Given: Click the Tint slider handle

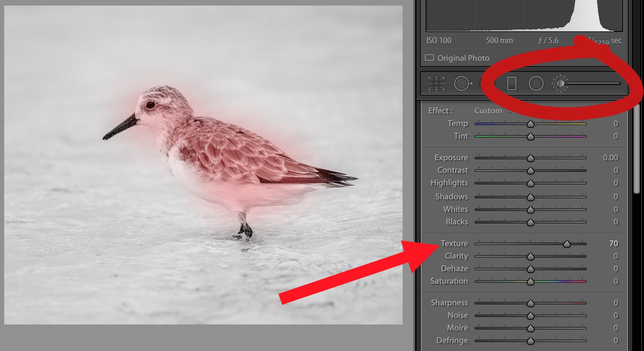Looking at the screenshot, I should (x=531, y=136).
